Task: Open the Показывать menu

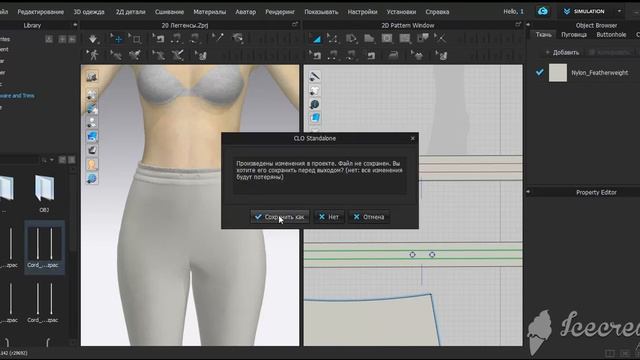Action: (321, 12)
